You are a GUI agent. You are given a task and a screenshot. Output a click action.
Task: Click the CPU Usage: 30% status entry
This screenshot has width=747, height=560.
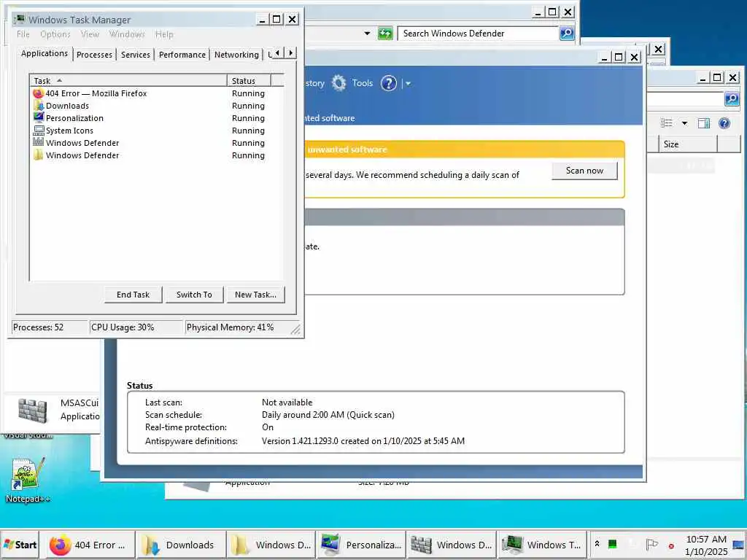tap(136, 327)
